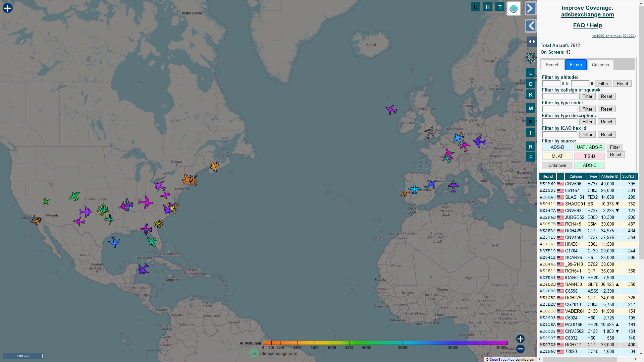Switch to the Search tab

(552, 65)
